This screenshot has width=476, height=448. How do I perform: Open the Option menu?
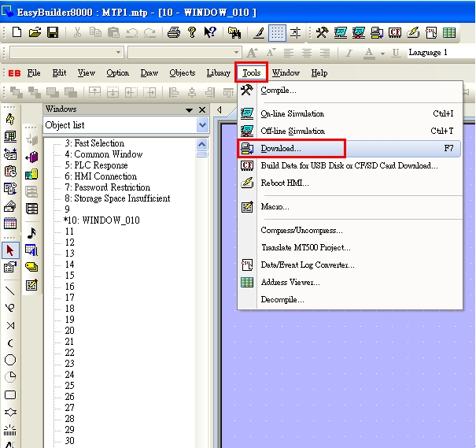coord(117,73)
